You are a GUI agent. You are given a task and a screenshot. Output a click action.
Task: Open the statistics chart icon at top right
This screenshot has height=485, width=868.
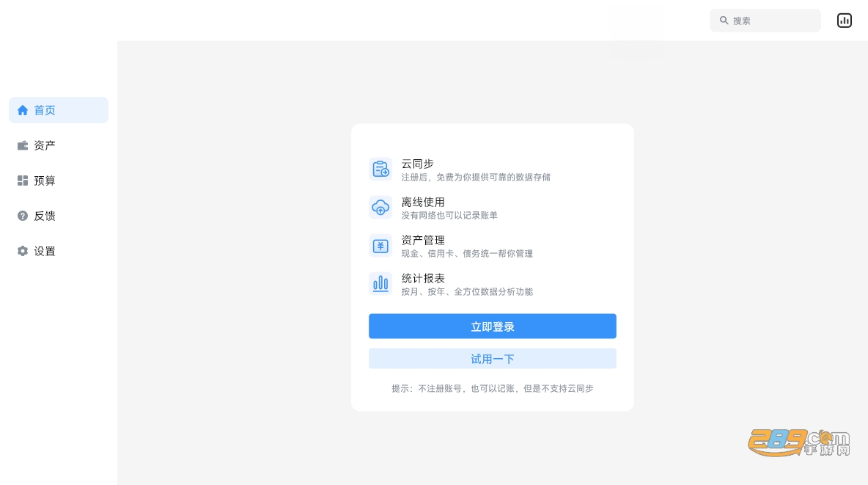click(x=845, y=21)
